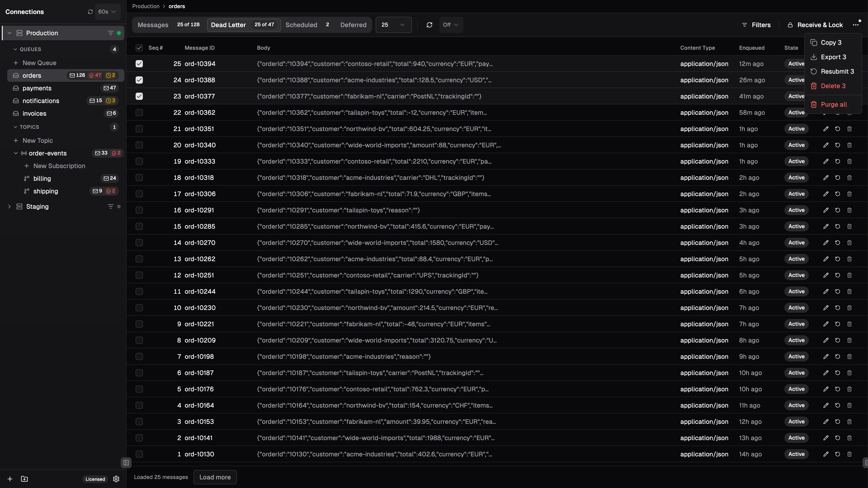Toggle the select-all header checkbox
The height and width of the screenshot is (488, 868).
tap(139, 48)
